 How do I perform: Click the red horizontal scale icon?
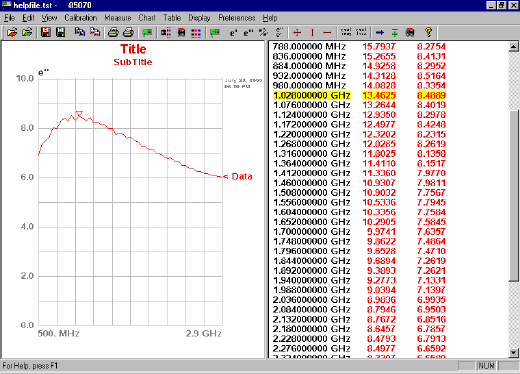click(327, 32)
